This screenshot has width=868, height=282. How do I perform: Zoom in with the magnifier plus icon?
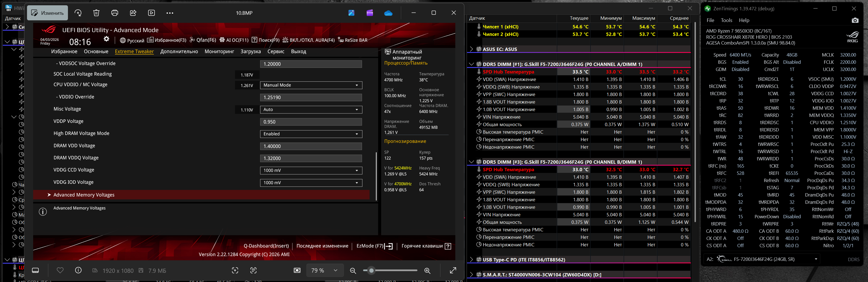pos(427,270)
